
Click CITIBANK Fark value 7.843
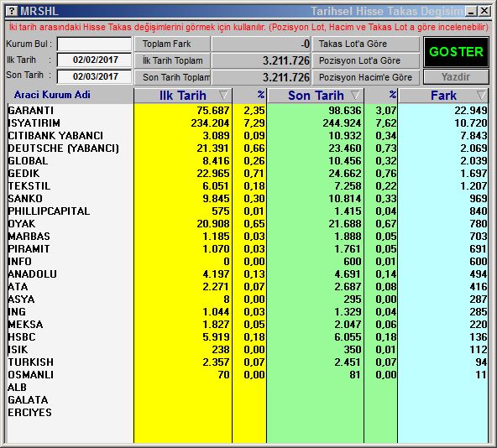point(473,136)
